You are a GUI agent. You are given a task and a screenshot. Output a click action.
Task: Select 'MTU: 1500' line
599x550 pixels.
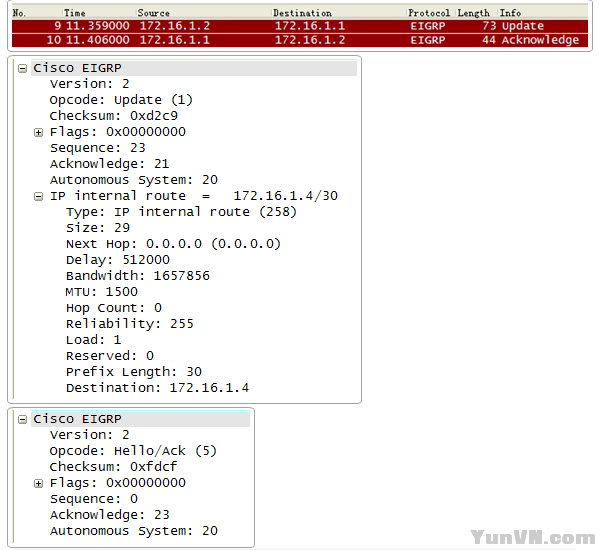102,292
